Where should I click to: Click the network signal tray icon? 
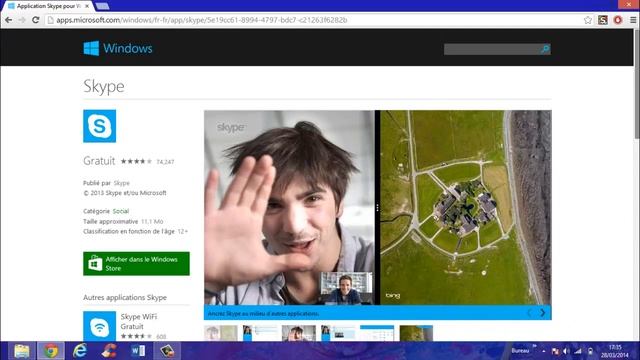578,351
